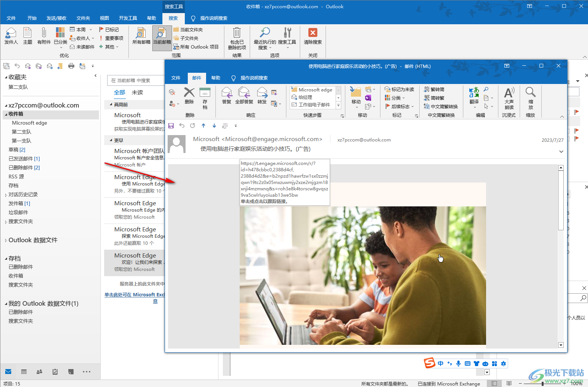Screen dimensions: 588x387
Task: Open 分类 categorize dropdown in message window
Action: coord(395,98)
